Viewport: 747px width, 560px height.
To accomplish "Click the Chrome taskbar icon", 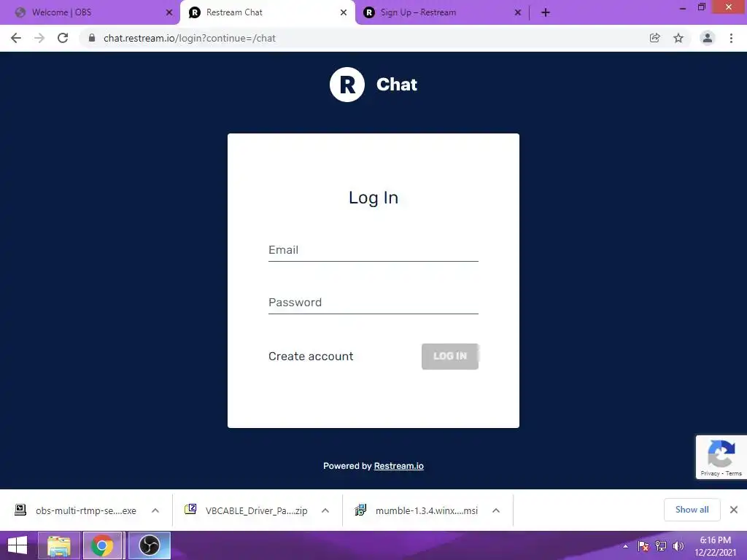I will tap(104, 545).
